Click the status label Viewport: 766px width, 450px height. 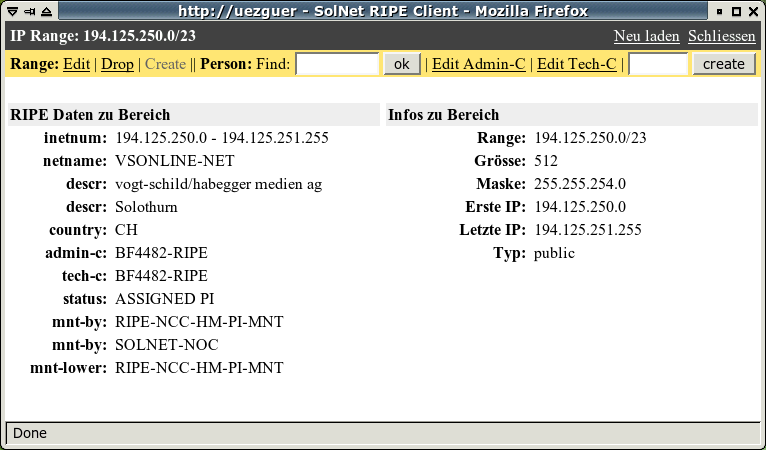point(85,299)
